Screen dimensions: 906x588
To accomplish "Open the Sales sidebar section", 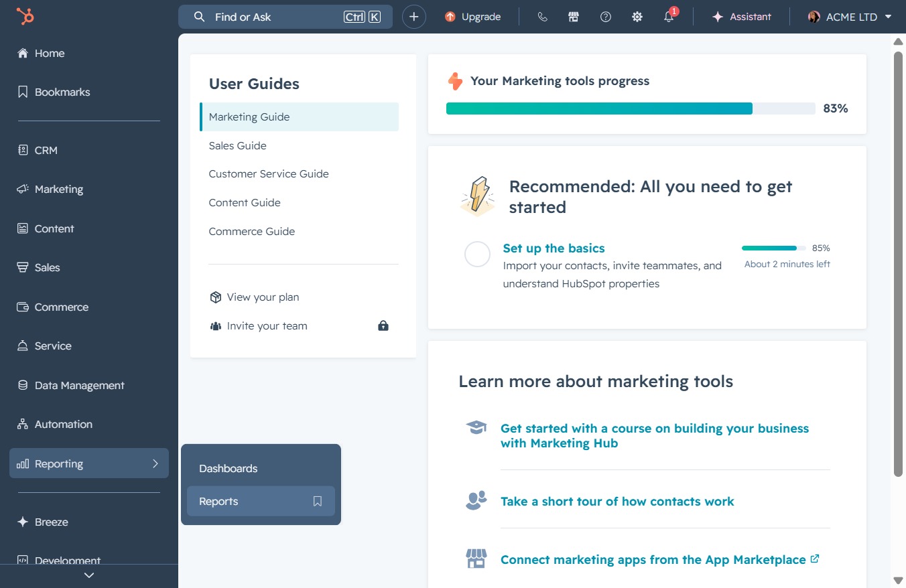I will (x=89, y=267).
